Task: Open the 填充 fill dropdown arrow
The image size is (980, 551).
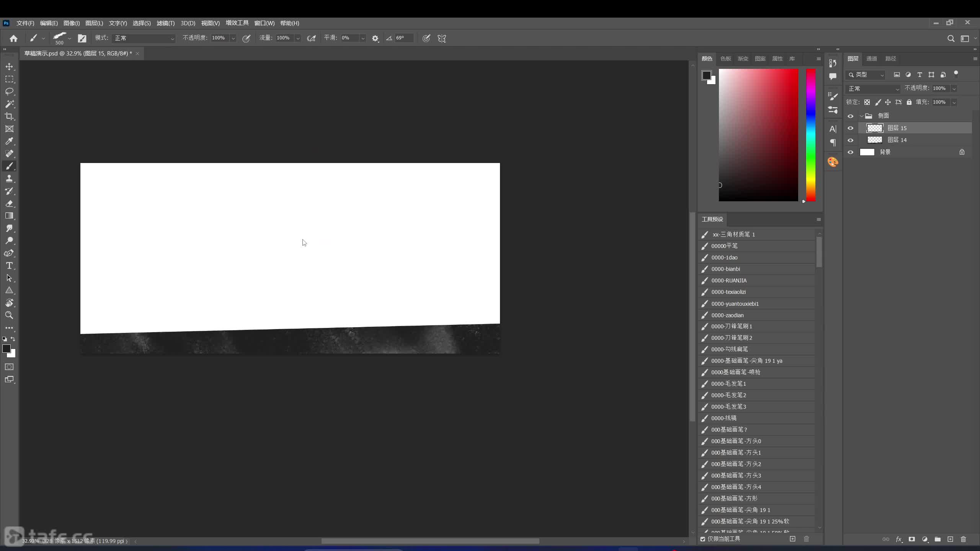Action: 954,102
